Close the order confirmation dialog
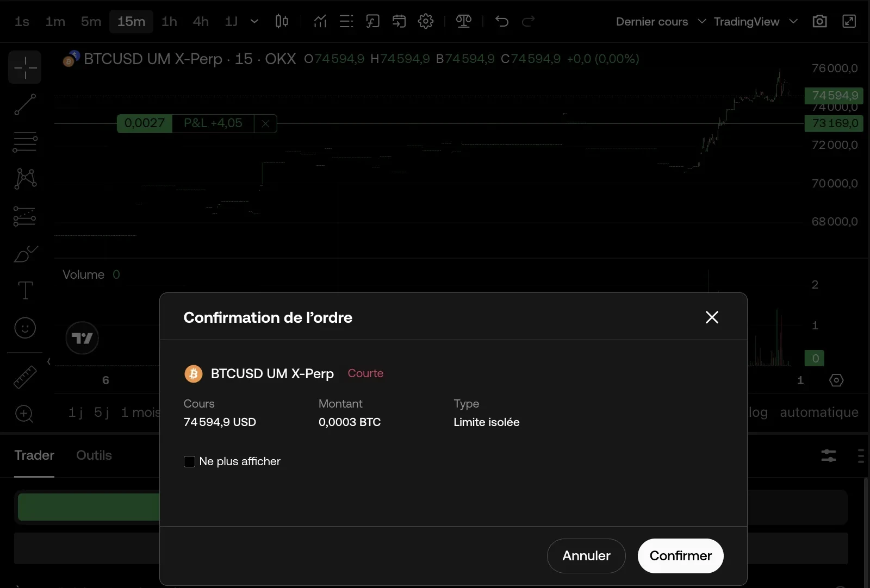Viewport: 870px width, 588px height. coord(712,317)
